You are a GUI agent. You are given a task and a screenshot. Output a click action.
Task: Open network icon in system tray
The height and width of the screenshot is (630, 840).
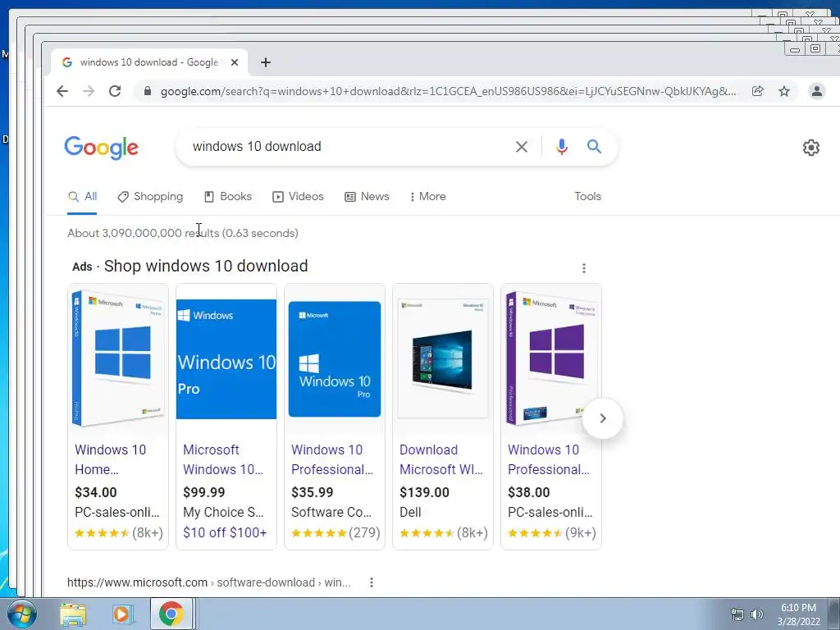[737, 614]
